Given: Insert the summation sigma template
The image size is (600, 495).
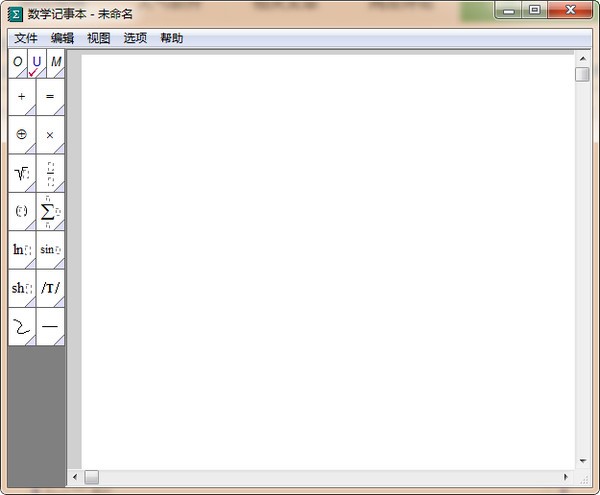Looking at the screenshot, I should tap(50, 211).
